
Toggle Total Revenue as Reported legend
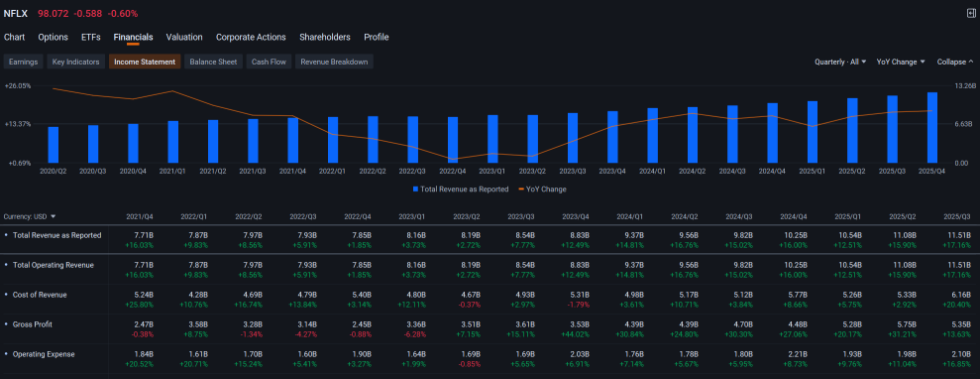[461, 189]
